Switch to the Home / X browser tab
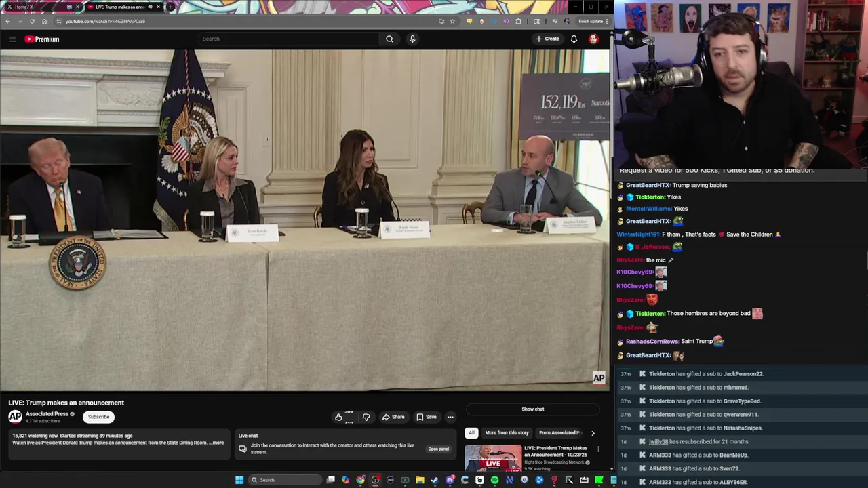 coord(41,7)
